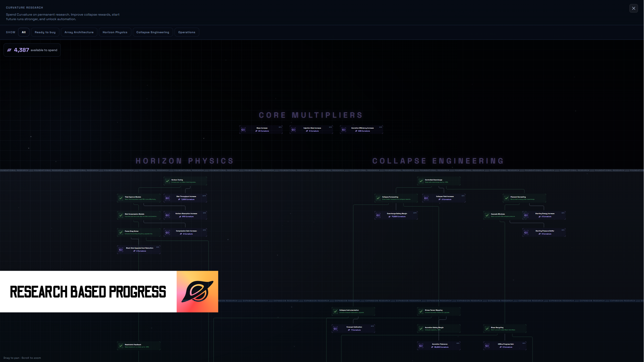Image resolution: width=644 pixels, height=362 pixels.
Task: Click the infinity icon on Injection Rate Increase
Action: tap(294, 130)
